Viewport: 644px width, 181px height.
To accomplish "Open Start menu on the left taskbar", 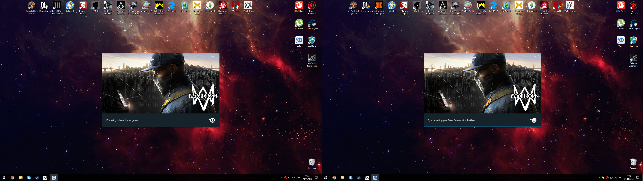I will click(4, 178).
